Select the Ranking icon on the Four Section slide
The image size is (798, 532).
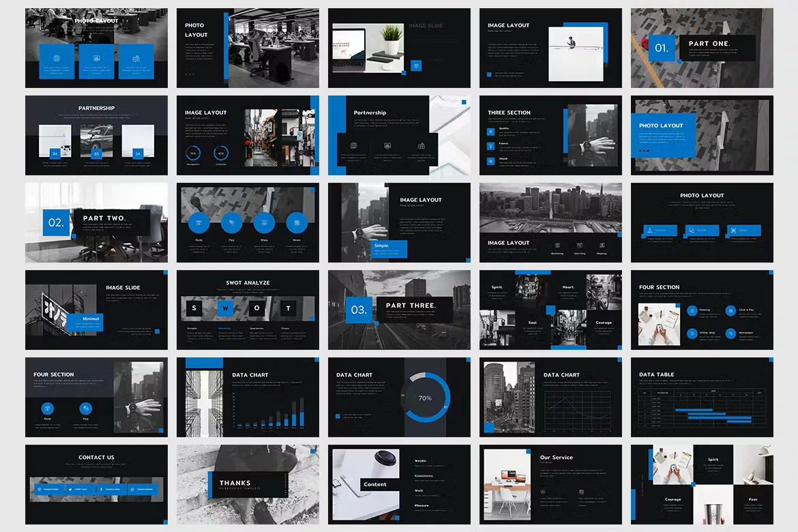(692, 311)
